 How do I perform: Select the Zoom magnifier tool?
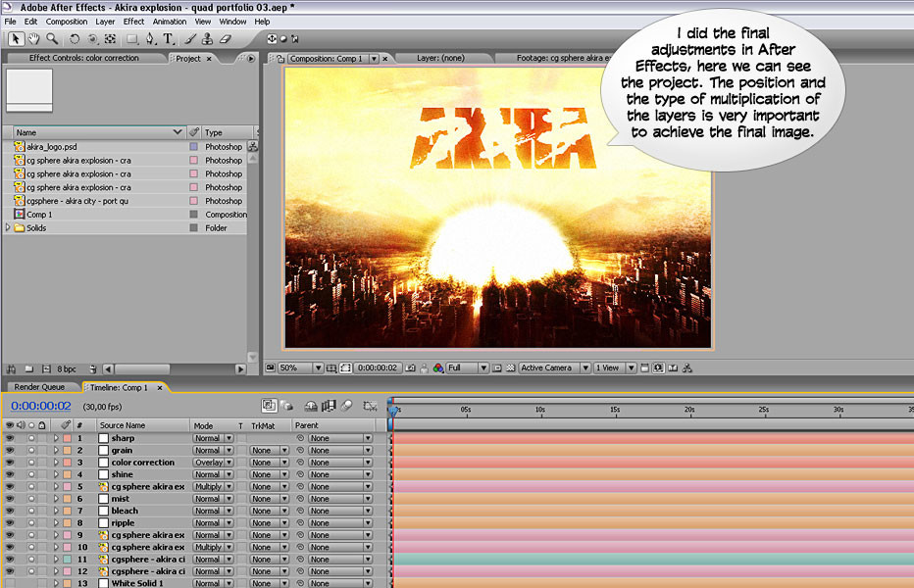point(52,39)
